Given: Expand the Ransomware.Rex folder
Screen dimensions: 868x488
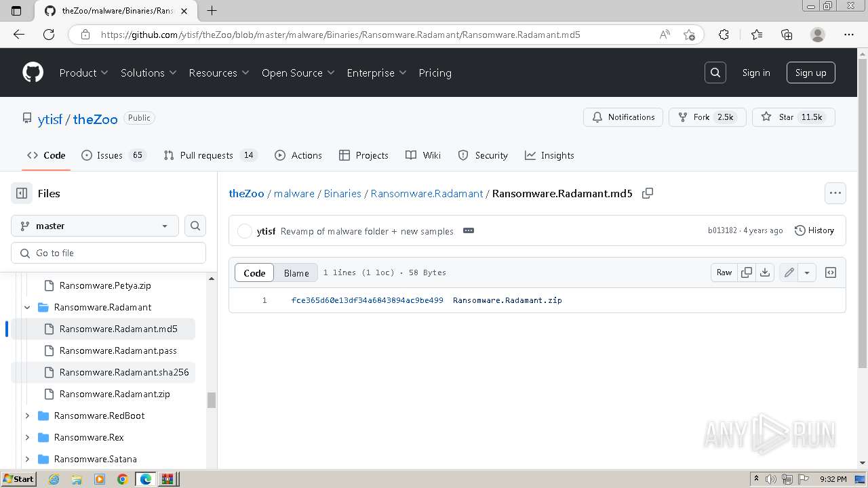Looking at the screenshot, I should click(x=27, y=437).
